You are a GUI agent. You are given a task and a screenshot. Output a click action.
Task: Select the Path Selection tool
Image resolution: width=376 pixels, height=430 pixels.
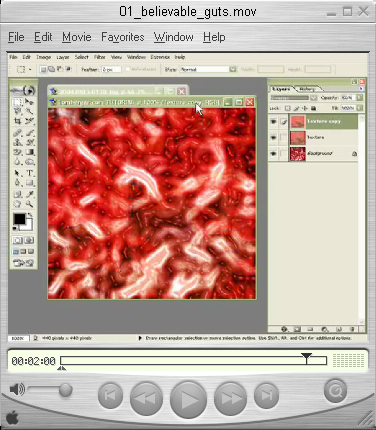click(18, 173)
